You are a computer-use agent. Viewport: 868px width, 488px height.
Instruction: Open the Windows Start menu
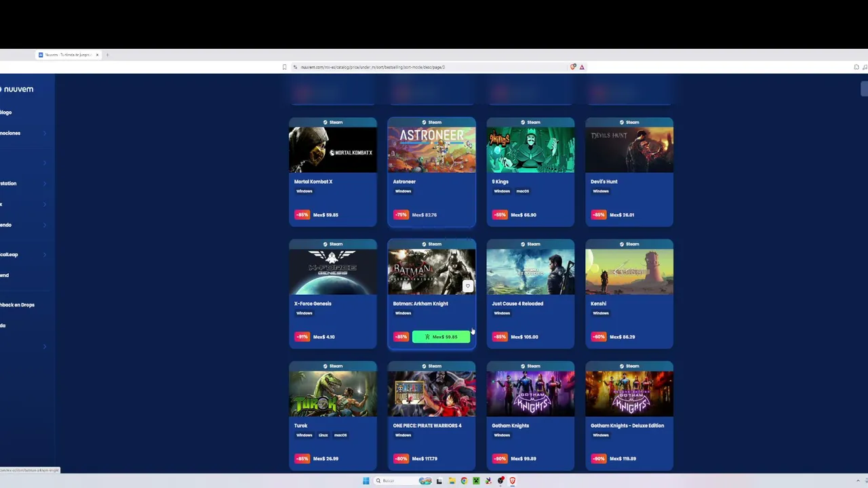[366, 481]
